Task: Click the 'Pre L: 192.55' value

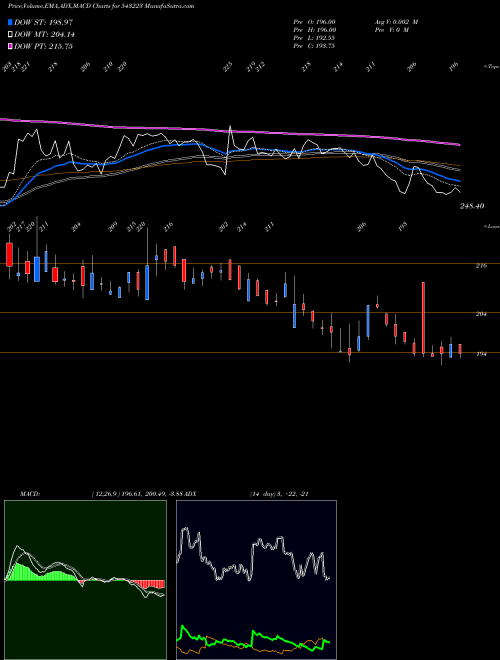Action: [x=314, y=38]
